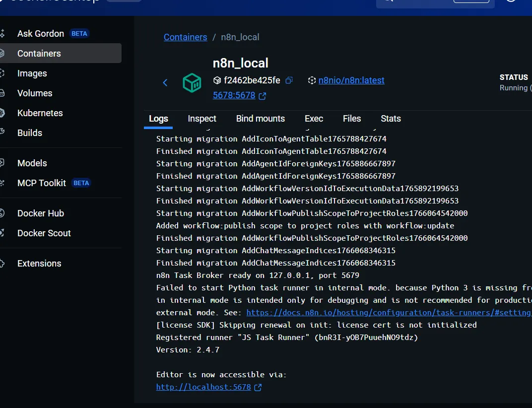Click the Ask Gordon BETA badge
This screenshot has height=408, width=532.
(x=79, y=34)
